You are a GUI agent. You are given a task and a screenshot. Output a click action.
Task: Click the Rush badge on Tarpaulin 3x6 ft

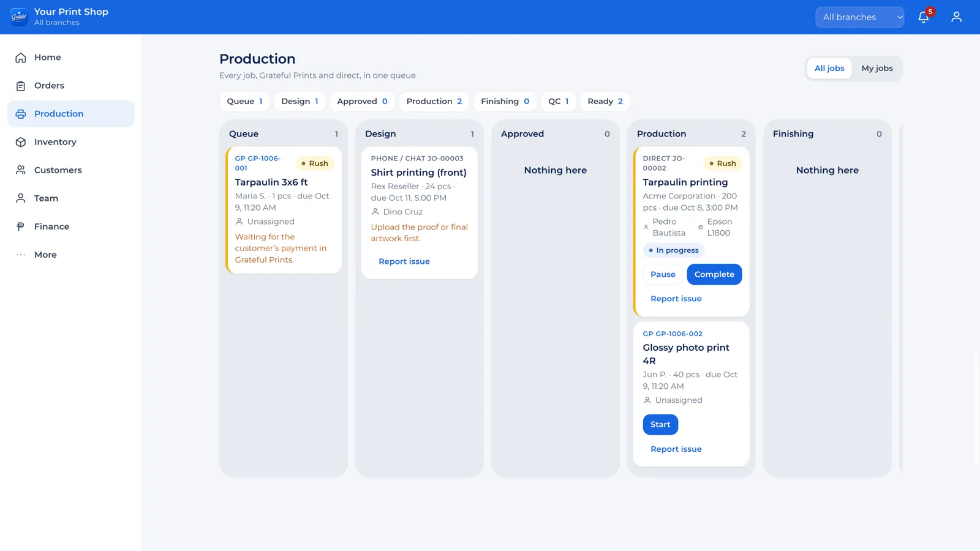pos(315,163)
